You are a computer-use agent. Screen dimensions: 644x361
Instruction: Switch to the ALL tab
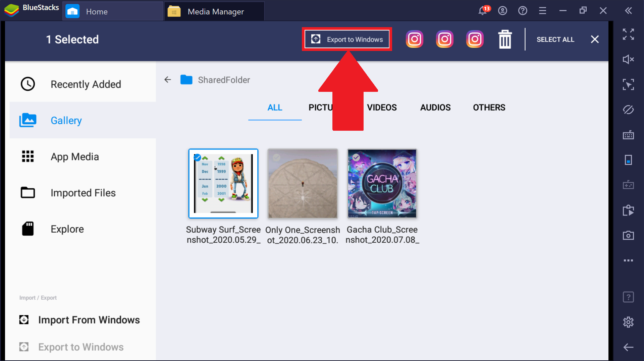pyautogui.click(x=275, y=108)
